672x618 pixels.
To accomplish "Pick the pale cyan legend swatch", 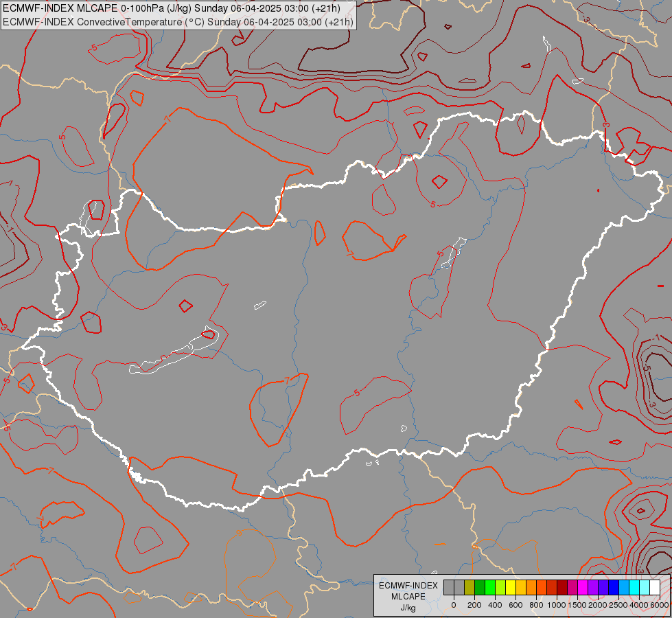I will (x=645, y=588).
